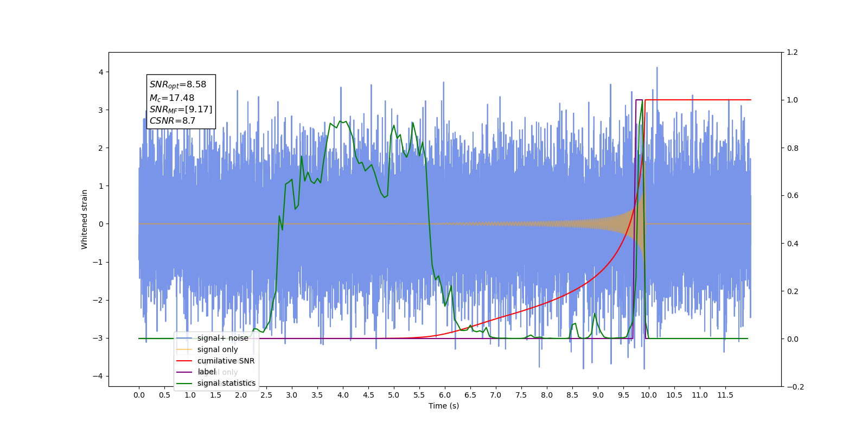Screen dimensions: 868x434
Task: Click the 0.0 tick on the time axis
Action: pos(139,395)
